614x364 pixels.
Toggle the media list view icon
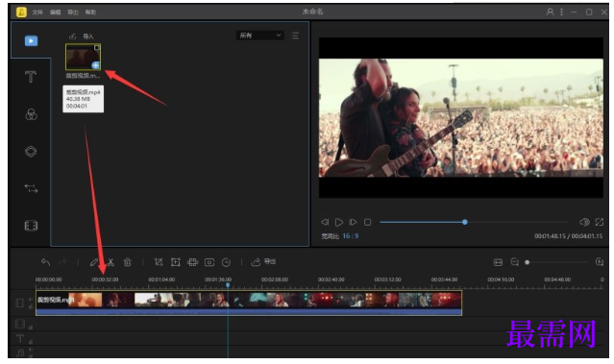[x=295, y=36]
